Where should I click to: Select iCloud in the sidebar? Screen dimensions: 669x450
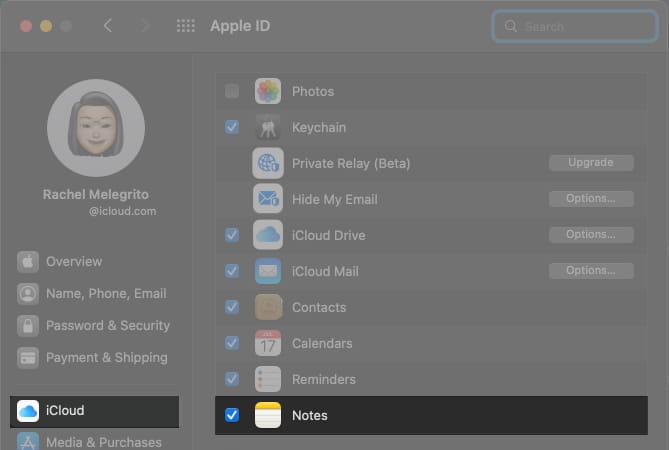click(x=94, y=411)
